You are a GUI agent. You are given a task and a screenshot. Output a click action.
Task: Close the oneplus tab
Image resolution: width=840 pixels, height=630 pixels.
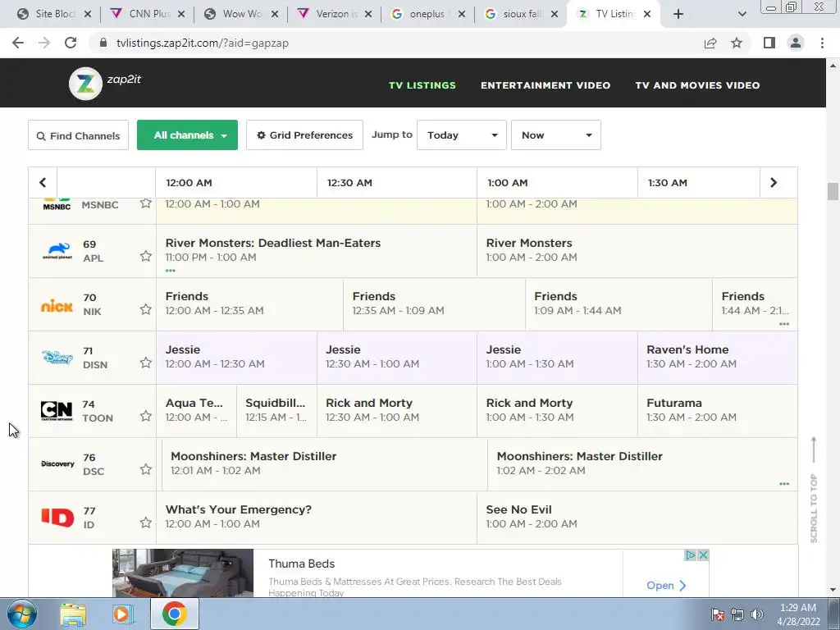(x=462, y=14)
